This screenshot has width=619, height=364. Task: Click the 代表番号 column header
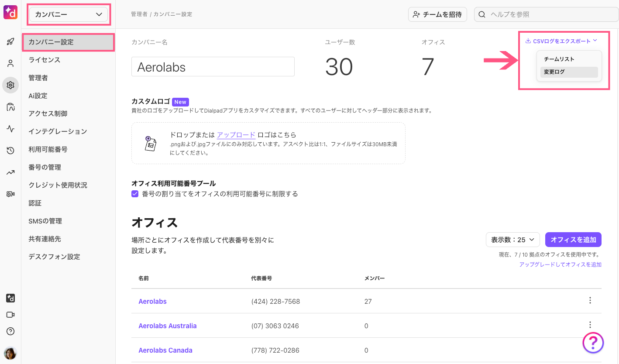tap(261, 278)
